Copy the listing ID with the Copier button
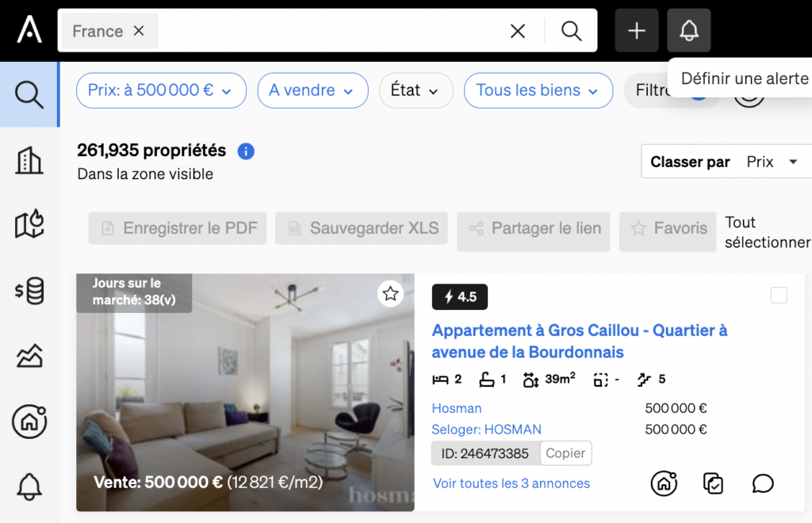 tap(565, 453)
